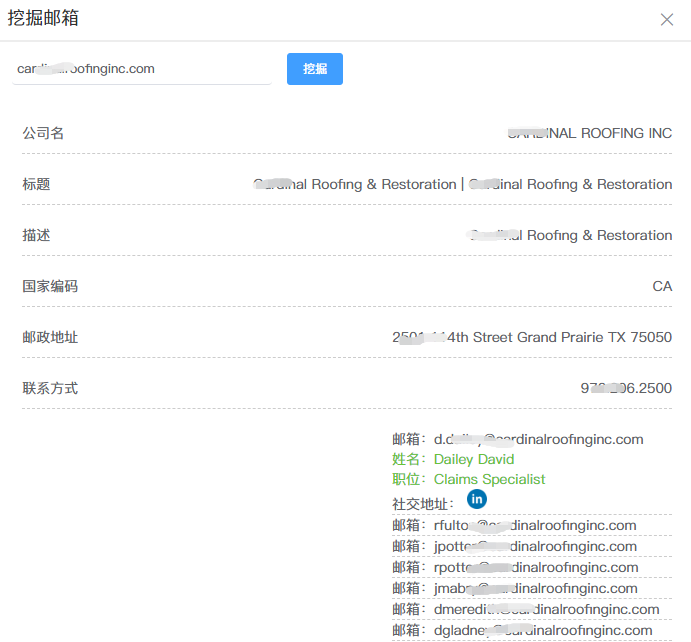Viewport: 691px width, 642px height.
Task: Open the LinkedIn social profile icon
Action: (x=477, y=499)
